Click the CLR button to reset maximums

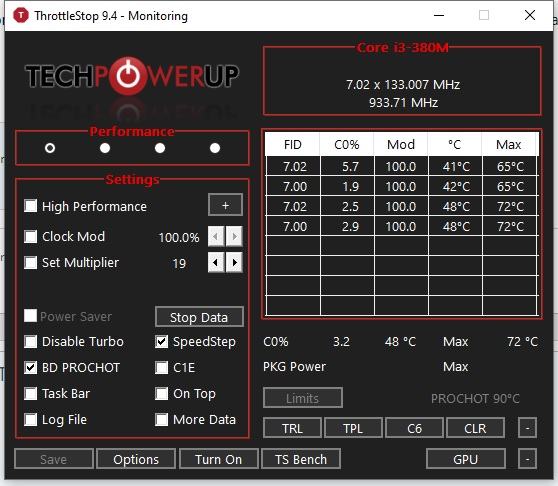pyautogui.click(x=475, y=428)
